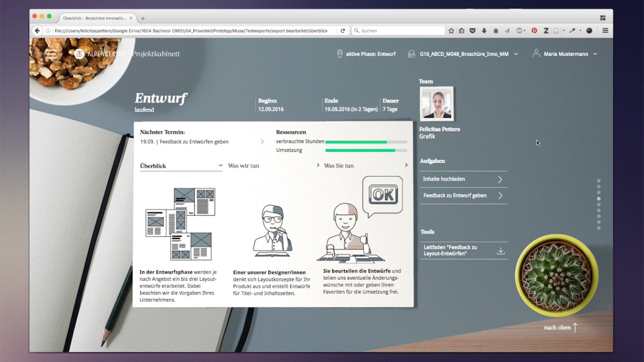
Task: Expand the Was wir tun chevron
Action: pos(318,165)
